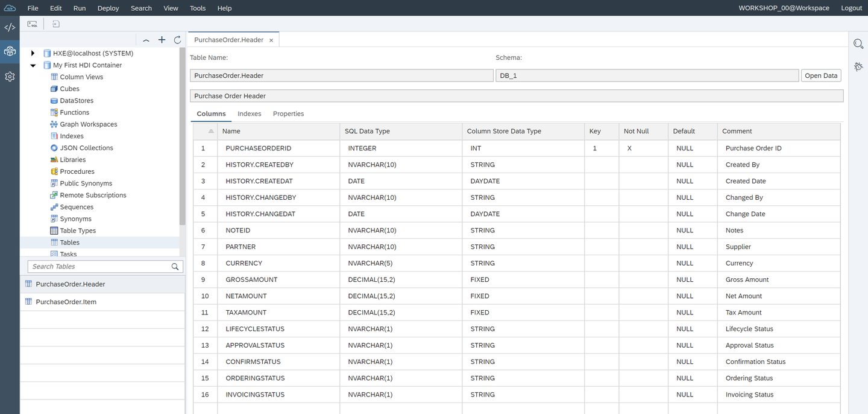Click the Not Null column header
Screen dimensions: 868x414
643,131
